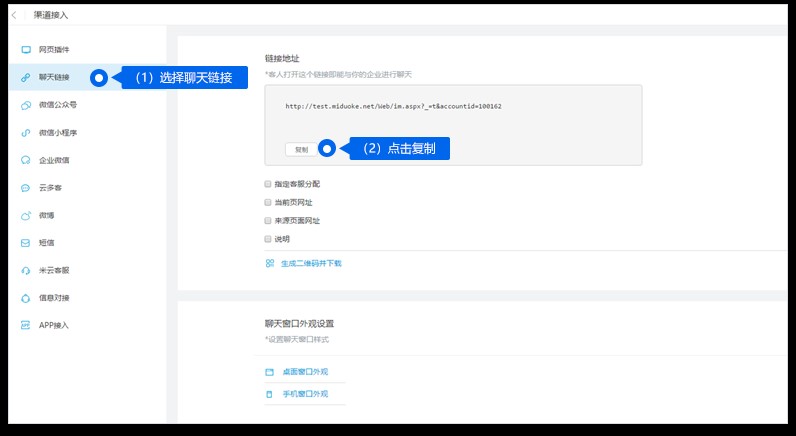This screenshot has width=796, height=436.
Task: Click the phone icon beside 手机窗口外观
Action: [x=270, y=394]
